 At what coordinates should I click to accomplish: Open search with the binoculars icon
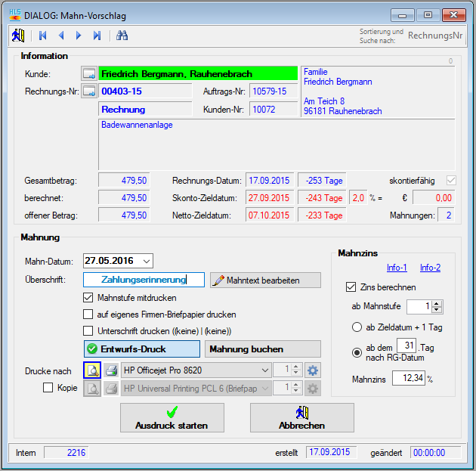(x=122, y=36)
